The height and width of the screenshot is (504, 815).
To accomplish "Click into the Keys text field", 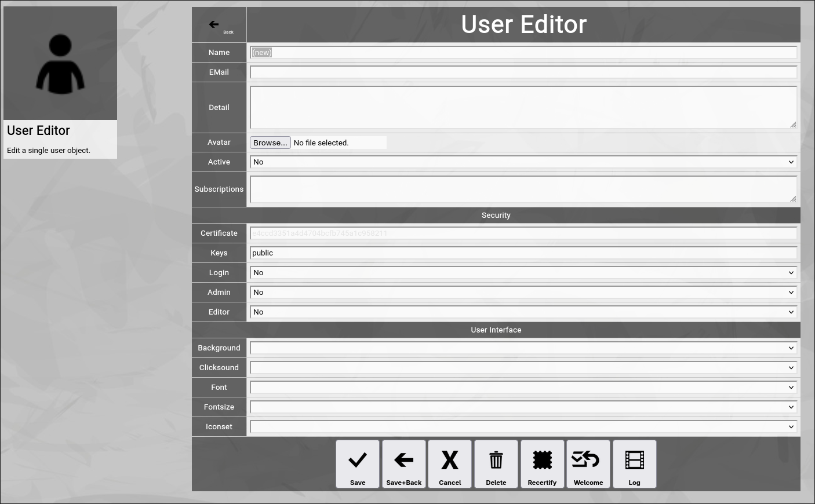I will click(x=523, y=253).
